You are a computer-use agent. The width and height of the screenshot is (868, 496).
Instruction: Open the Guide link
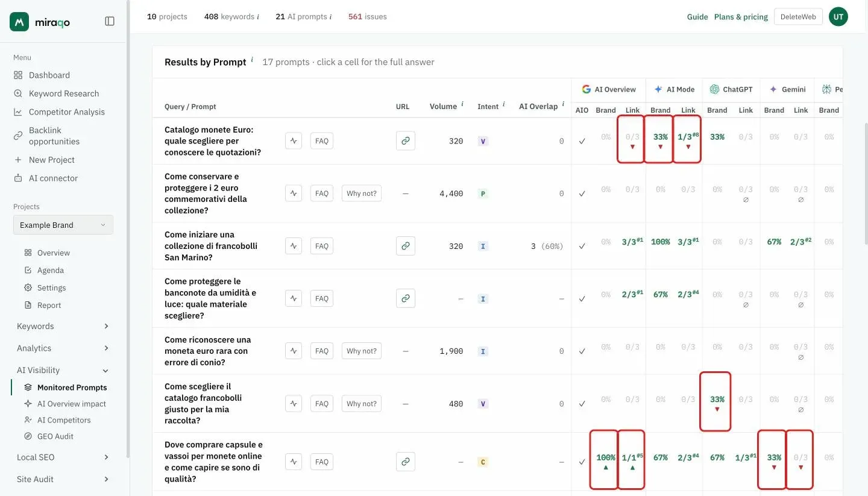pyautogui.click(x=697, y=17)
